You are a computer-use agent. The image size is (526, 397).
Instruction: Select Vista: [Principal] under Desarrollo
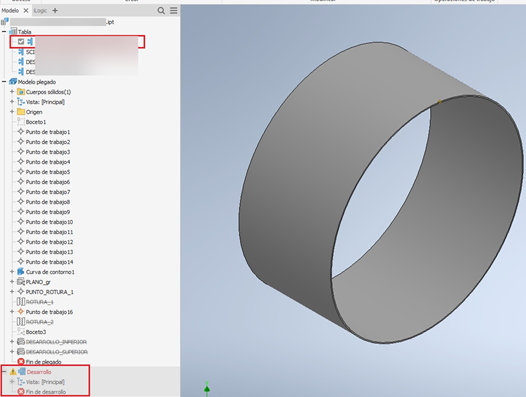pos(45,382)
